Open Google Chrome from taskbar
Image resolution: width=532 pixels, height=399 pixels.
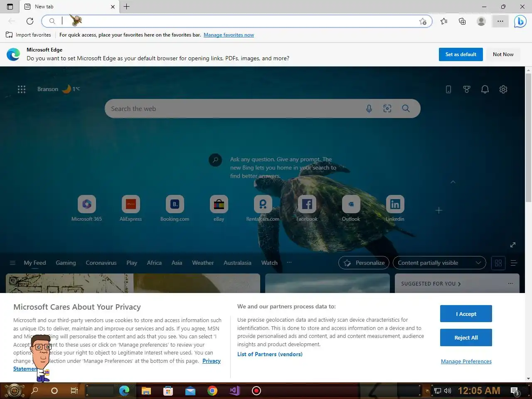212,391
